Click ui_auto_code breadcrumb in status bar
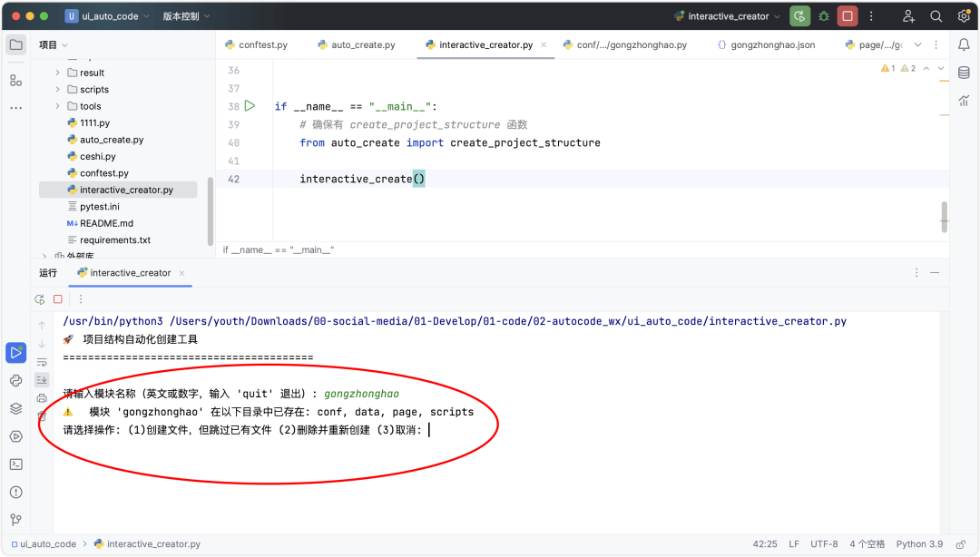The image size is (980, 557). [44, 544]
